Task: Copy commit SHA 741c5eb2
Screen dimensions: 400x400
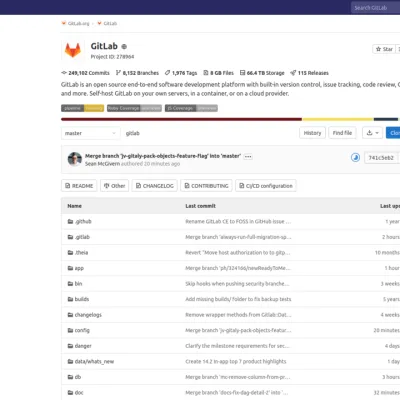Action: coord(381,158)
